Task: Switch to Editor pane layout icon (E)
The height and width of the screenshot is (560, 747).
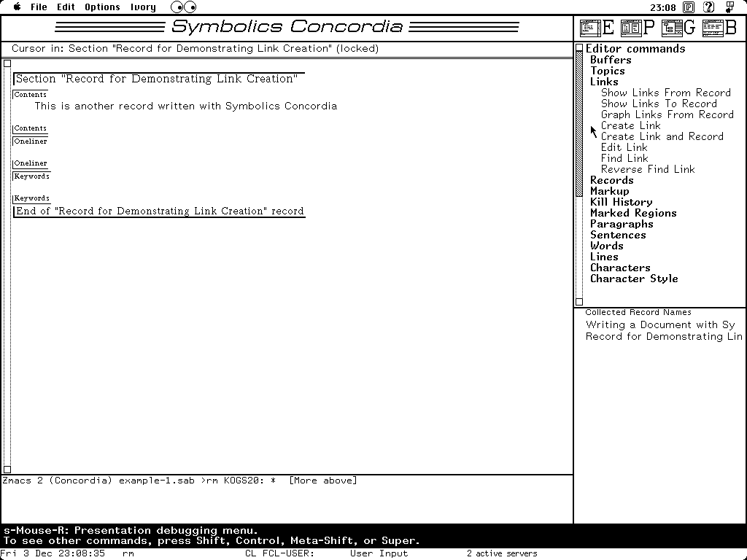Action: point(597,28)
